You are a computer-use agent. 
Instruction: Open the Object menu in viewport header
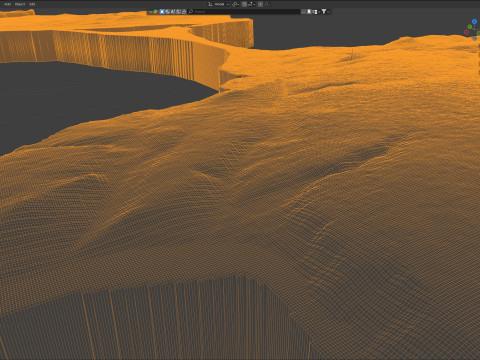pos(20,4)
